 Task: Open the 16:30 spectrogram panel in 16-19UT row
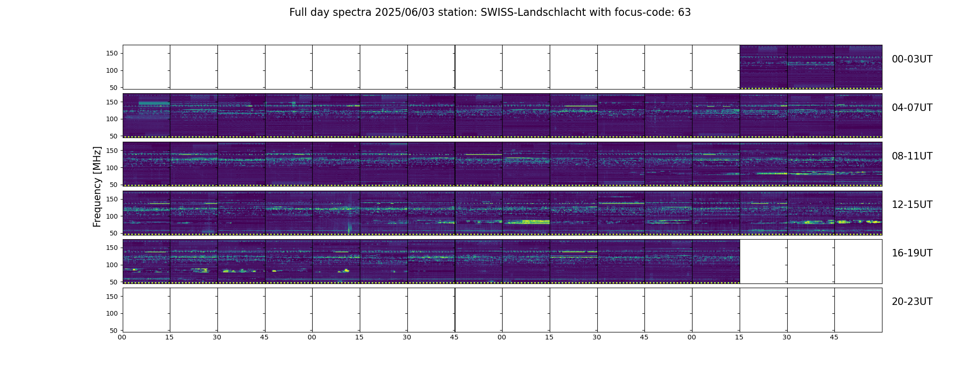tap(241, 261)
